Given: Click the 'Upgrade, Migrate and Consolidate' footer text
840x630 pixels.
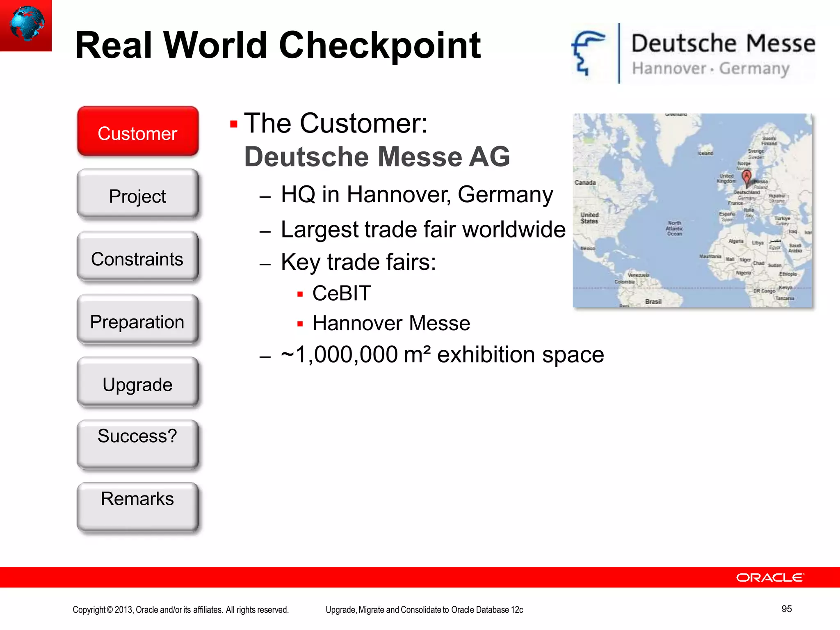Looking at the screenshot, I should 425,610.
